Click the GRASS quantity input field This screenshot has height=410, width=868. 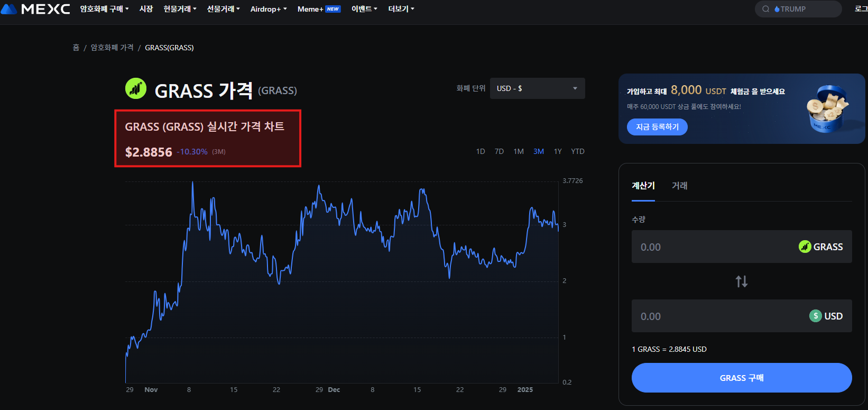pyautogui.click(x=742, y=247)
